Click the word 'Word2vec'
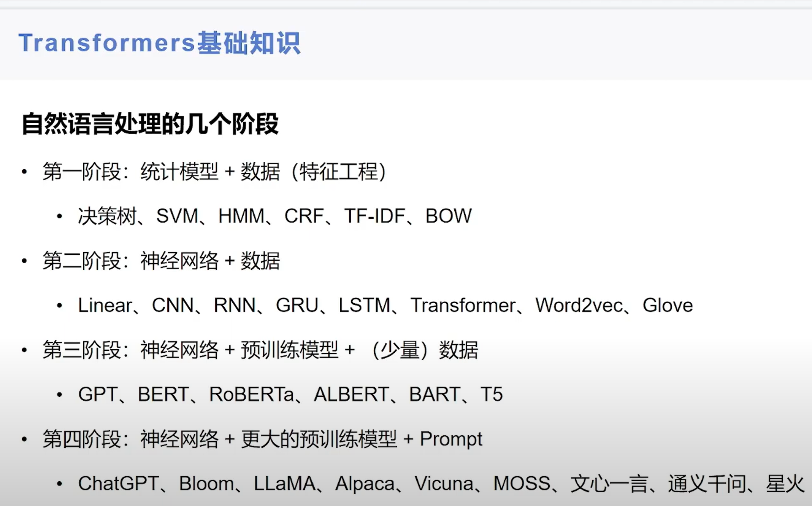 579,305
